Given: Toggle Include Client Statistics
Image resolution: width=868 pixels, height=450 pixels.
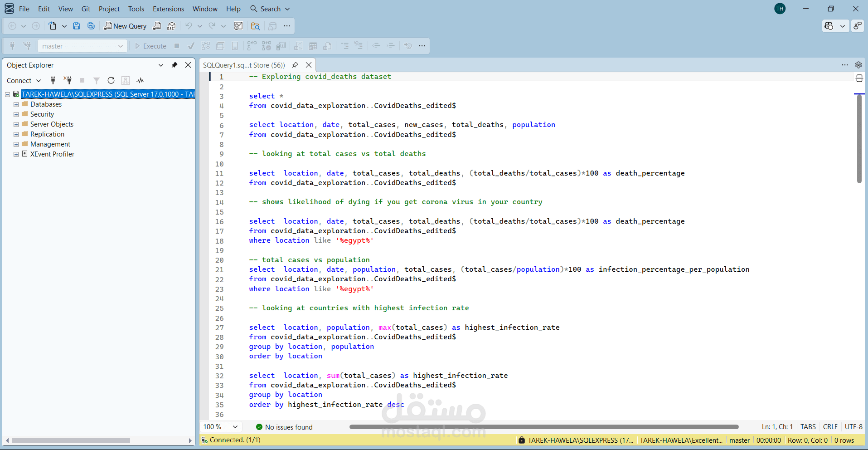Looking at the screenshot, I should coord(281,46).
